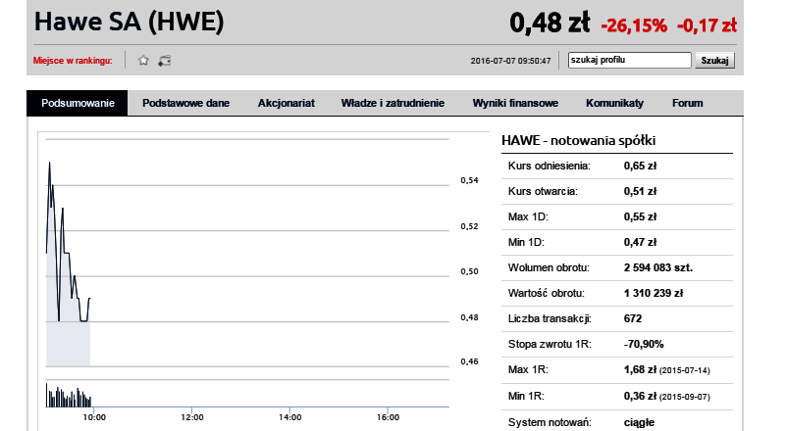
Task: Click Min 1R value 0,36 zł
Action: pyautogui.click(x=640, y=396)
